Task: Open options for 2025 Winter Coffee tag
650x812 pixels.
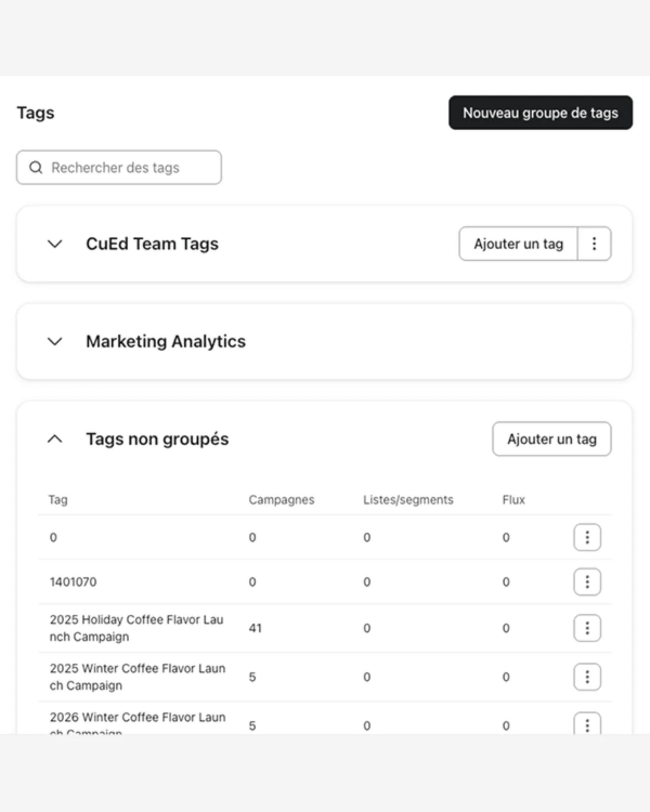Action: point(587,677)
